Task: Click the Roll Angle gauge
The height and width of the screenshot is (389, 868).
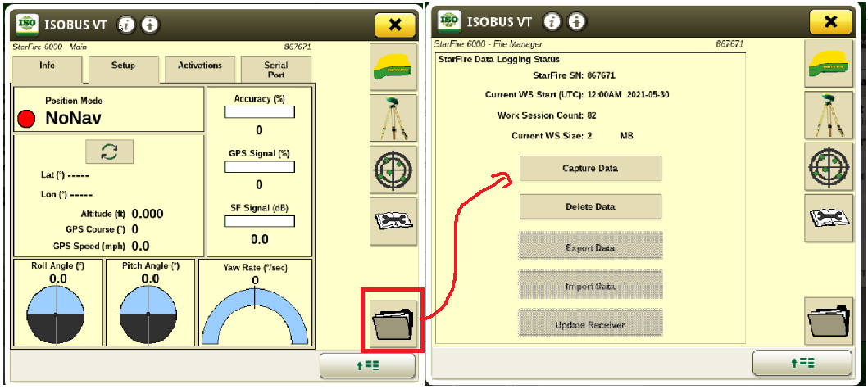Action: 56,314
